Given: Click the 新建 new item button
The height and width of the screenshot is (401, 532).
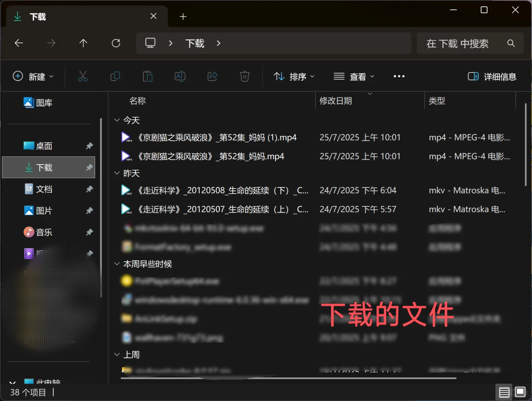Looking at the screenshot, I should click(x=33, y=76).
